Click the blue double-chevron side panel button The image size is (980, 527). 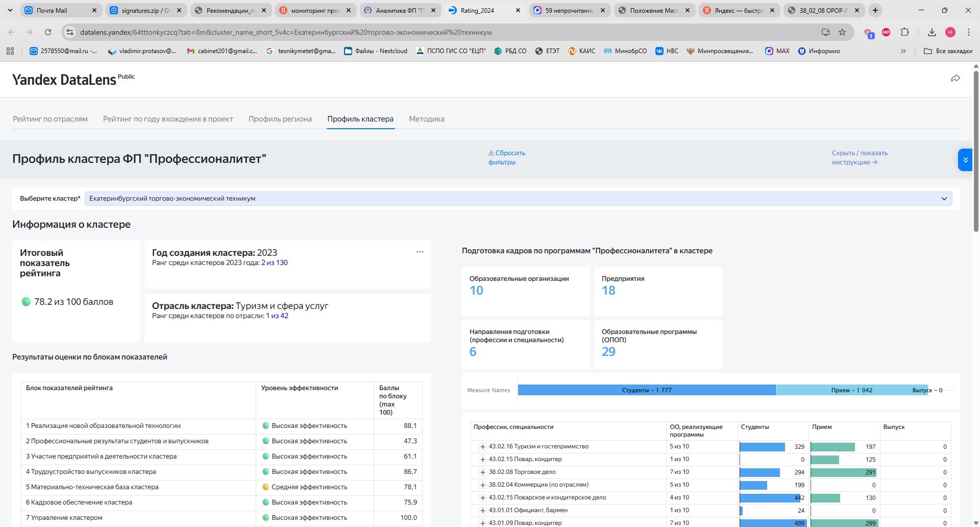965,160
